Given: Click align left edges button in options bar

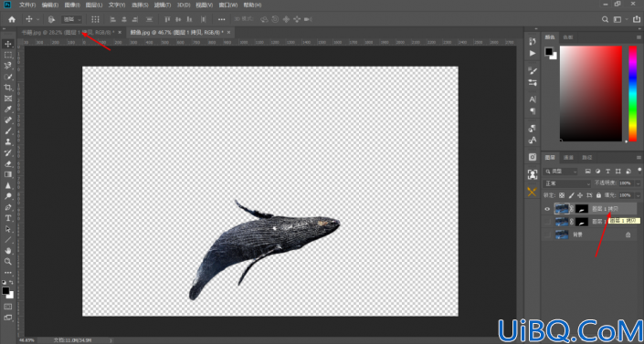Looking at the screenshot, I should (x=113, y=19).
